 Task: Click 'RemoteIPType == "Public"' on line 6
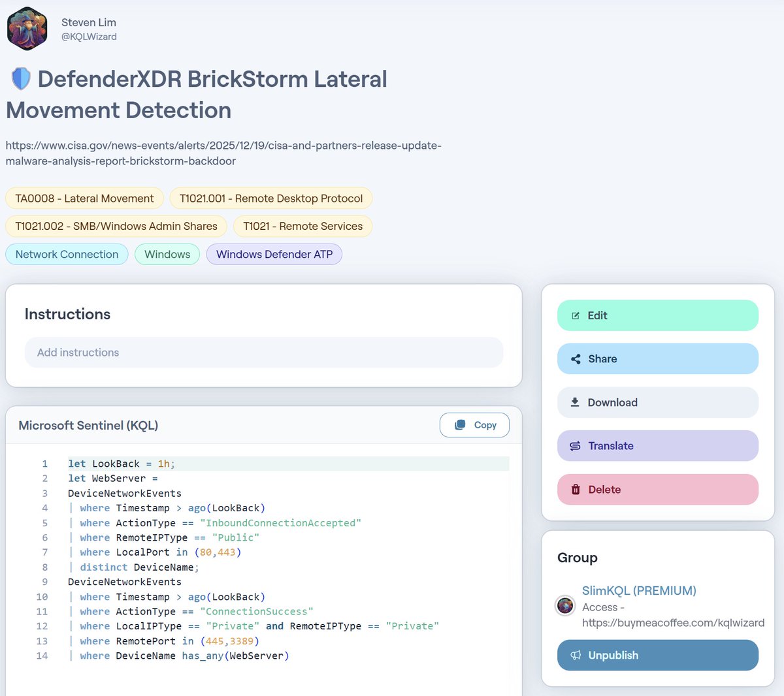(188, 537)
